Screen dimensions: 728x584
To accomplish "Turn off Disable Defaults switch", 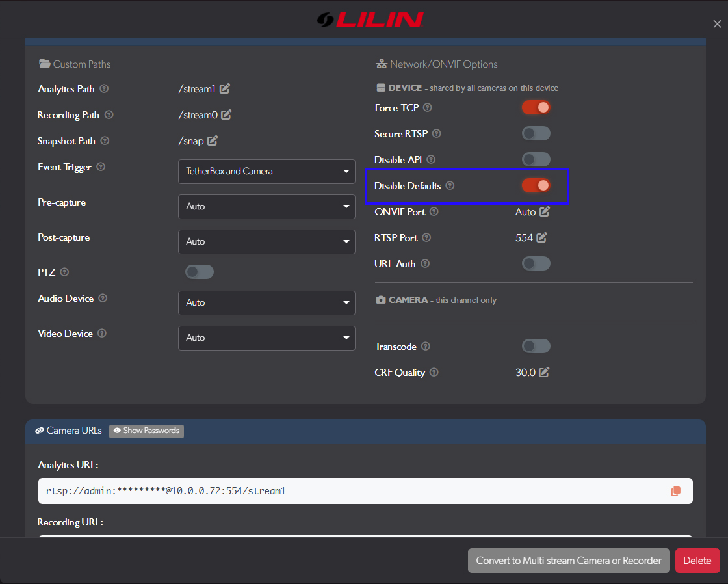I will (536, 185).
